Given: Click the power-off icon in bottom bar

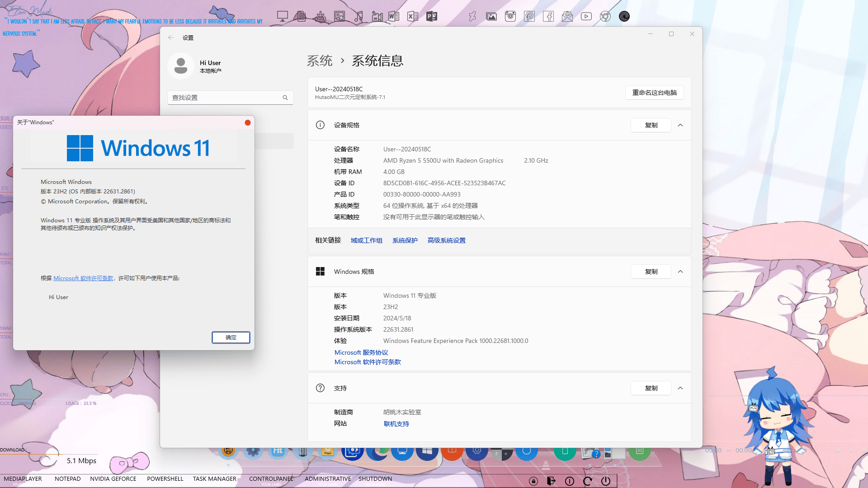Looking at the screenshot, I should tap(606, 481).
